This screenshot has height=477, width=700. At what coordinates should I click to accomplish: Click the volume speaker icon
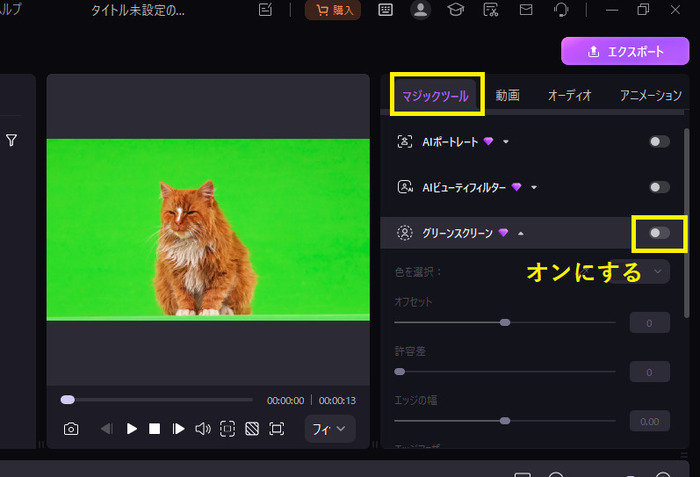click(x=203, y=429)
